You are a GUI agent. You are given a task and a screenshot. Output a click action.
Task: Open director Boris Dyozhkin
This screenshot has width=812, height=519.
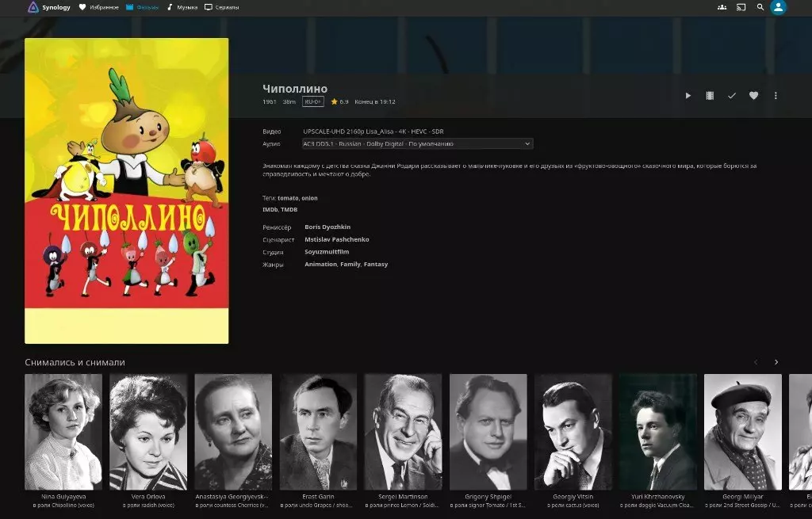pos(327,227)
